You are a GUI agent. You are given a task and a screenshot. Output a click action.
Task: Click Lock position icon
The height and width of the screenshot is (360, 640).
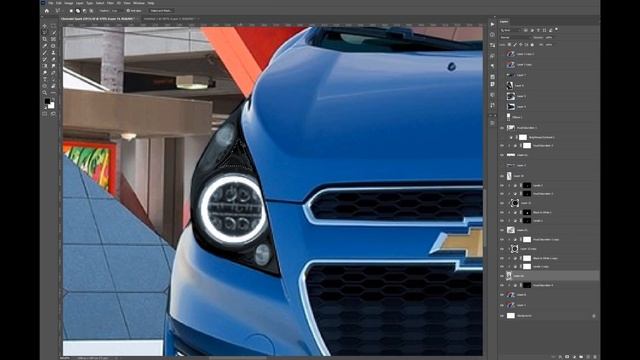tap(520, 44)
